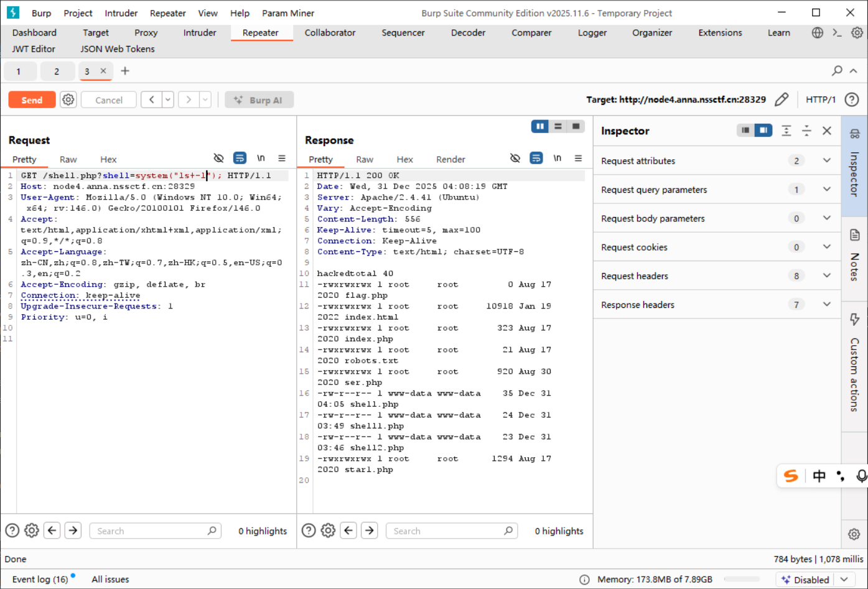Focus the Request pane Search field

point(156,531)
